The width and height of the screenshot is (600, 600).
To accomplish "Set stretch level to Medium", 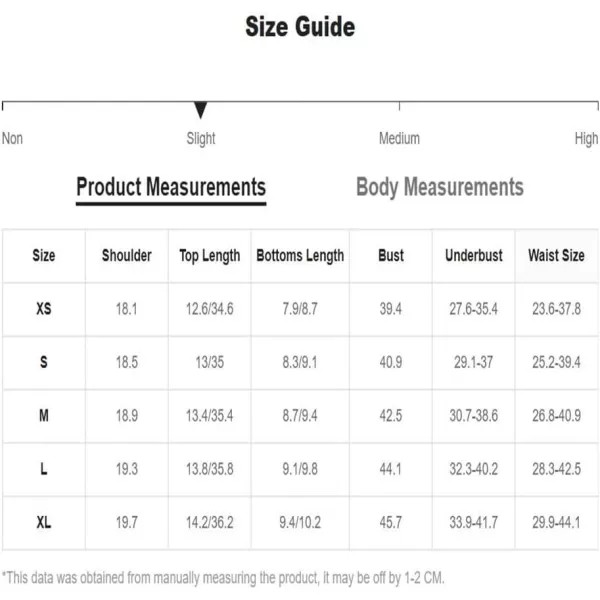I will pyautogui.click(x=399, y=139).
